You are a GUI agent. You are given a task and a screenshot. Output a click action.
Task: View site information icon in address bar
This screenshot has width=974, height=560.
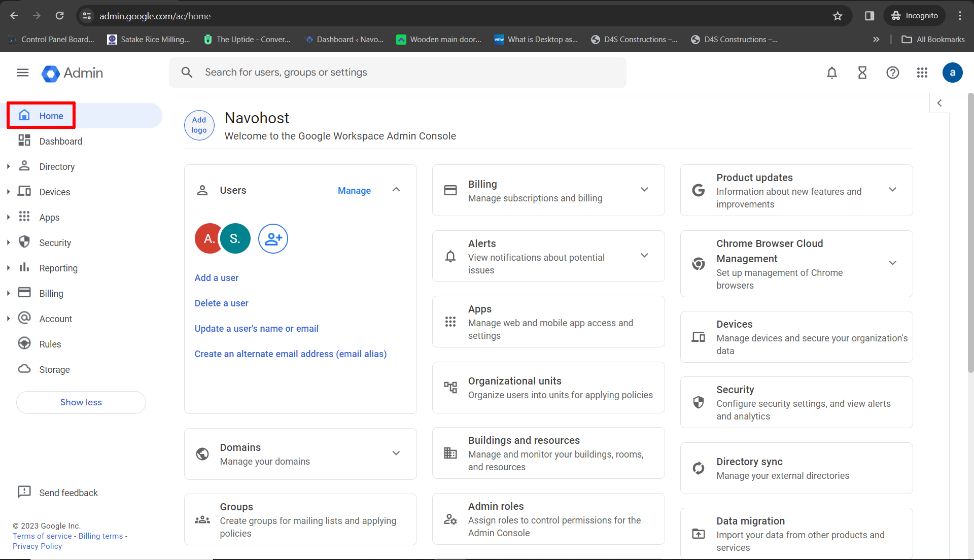point(87,16)
